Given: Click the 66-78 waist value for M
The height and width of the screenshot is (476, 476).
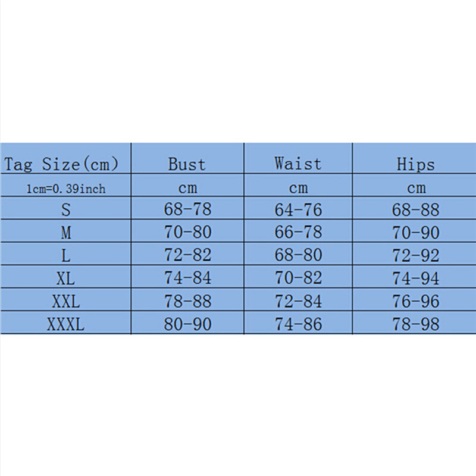Looking at the screenshot, I should [298, 233].
